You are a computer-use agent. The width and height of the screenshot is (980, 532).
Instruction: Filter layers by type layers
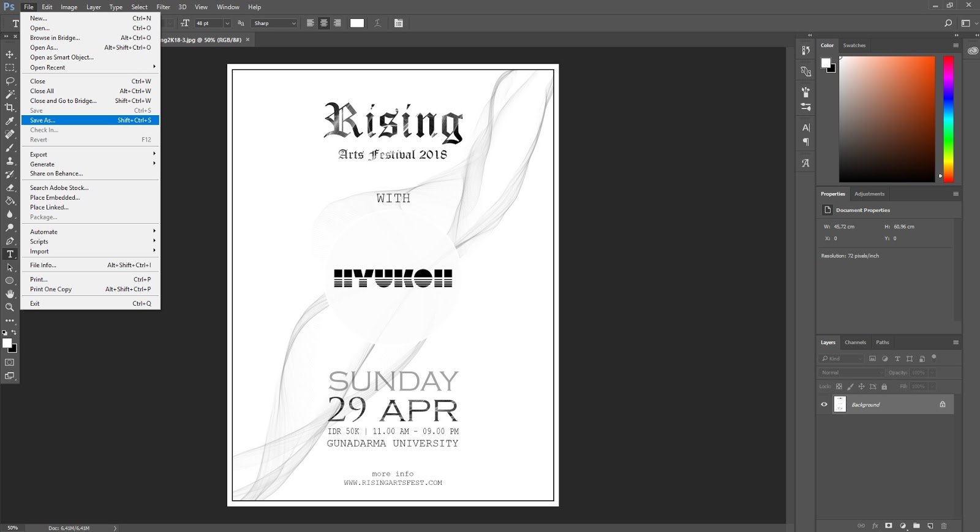(897, 359)
